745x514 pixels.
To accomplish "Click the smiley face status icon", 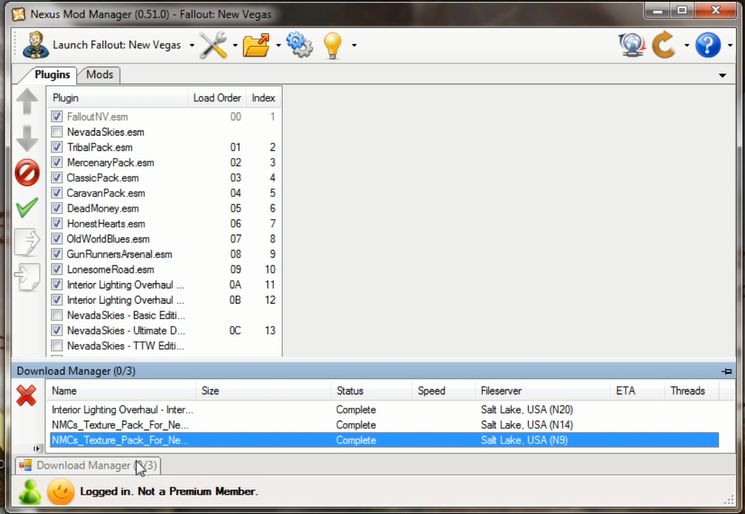I will point(60,492).
